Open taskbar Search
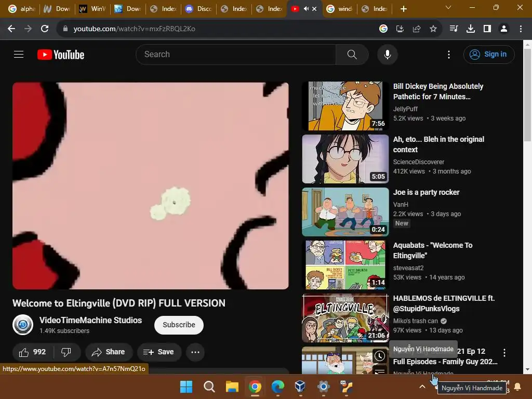 pos(209,387)
